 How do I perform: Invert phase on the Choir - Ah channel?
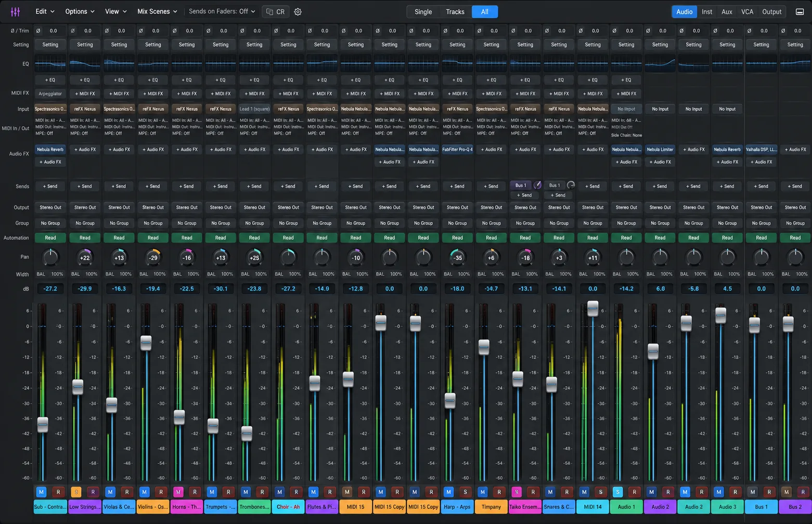coord(276,31)
